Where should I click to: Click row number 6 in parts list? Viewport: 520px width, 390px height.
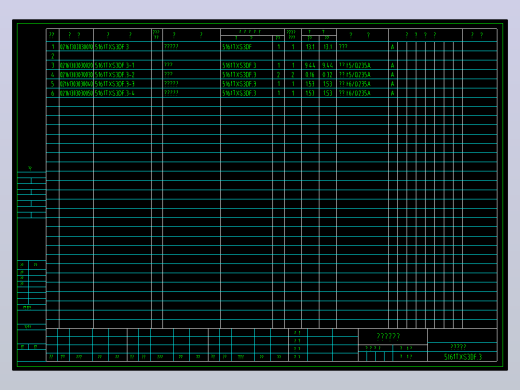pyautogui.click(x=53, y=93)
